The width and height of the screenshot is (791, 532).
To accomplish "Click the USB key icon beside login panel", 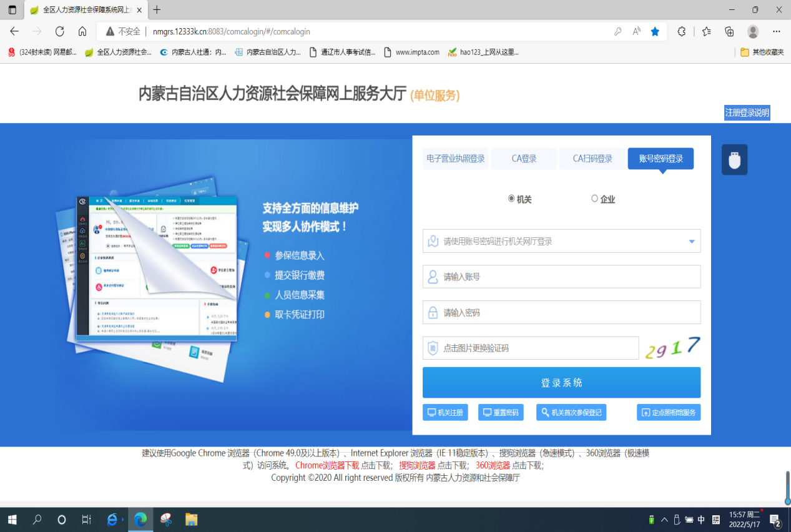I will [734, 160].
